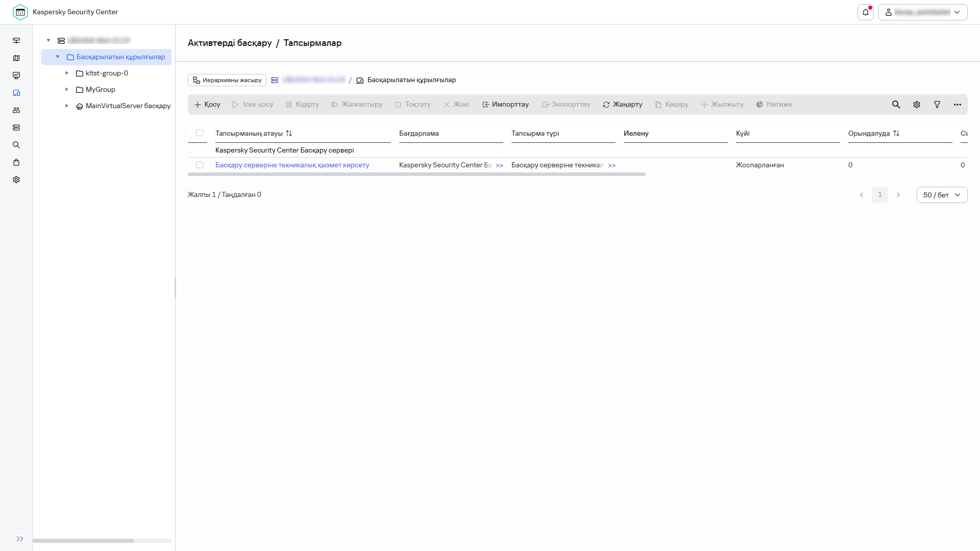Open table column settings gear icon
Image resolution: width=980 pixels, height=551 pixels.
coord(917,105)
